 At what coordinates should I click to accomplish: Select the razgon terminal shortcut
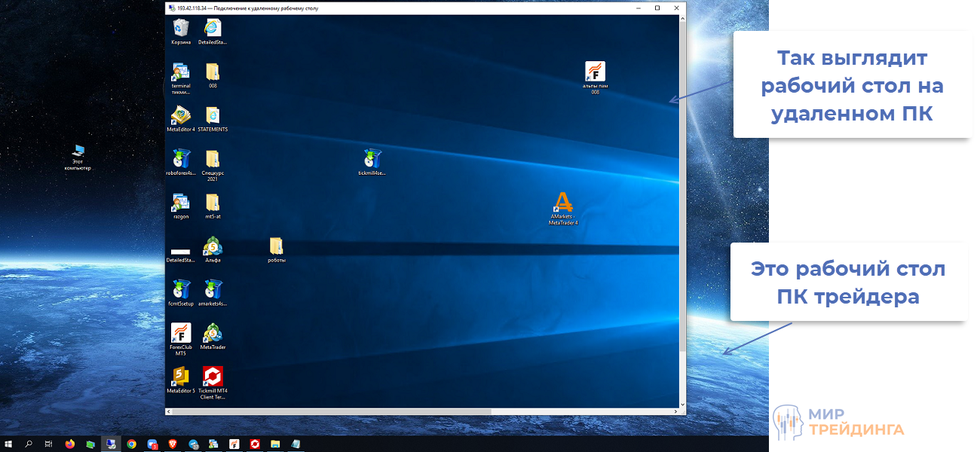[181, 202]
